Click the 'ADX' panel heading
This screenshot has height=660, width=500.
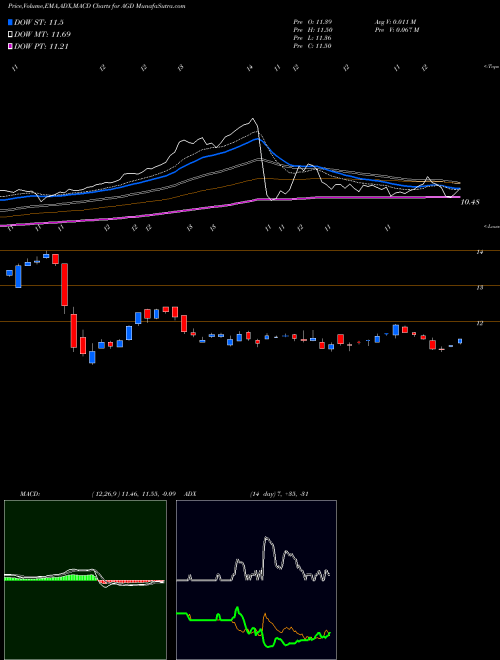coord(190,494)
